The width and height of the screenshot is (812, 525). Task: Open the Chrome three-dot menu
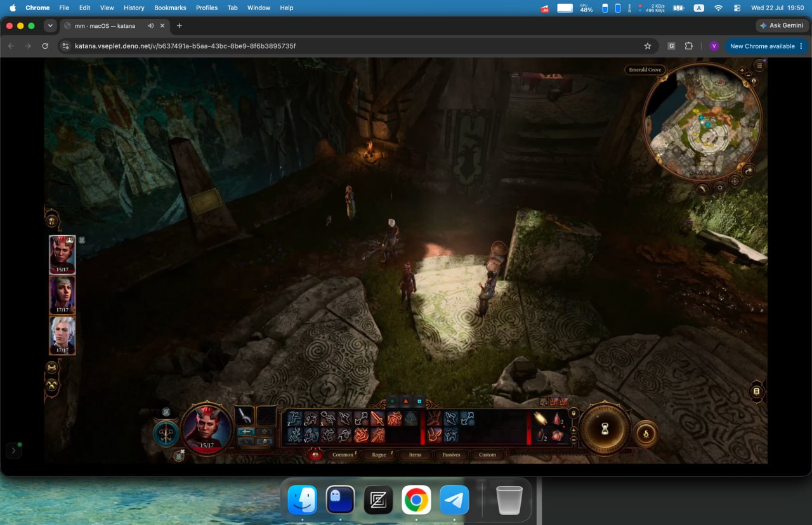tap(801, 46)
